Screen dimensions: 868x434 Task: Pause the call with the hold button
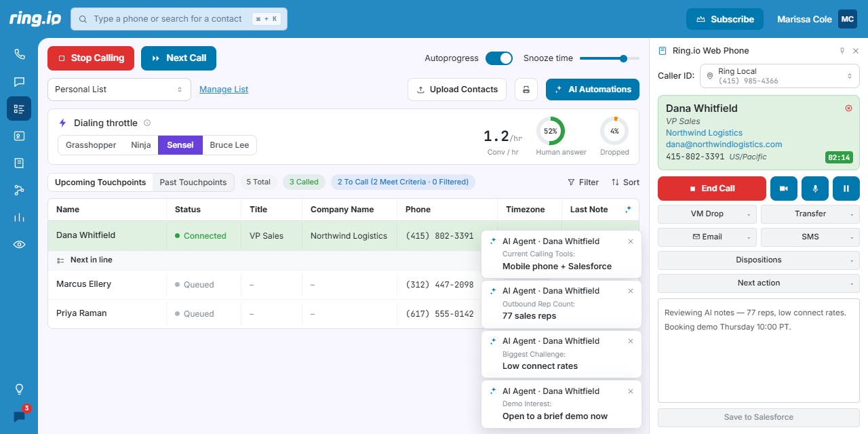click(x=846, y=188)
